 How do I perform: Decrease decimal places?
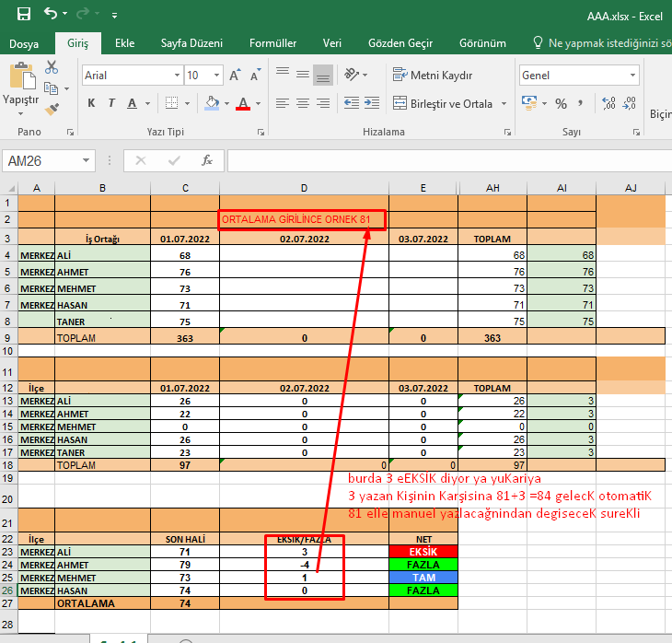coord(629,103)
